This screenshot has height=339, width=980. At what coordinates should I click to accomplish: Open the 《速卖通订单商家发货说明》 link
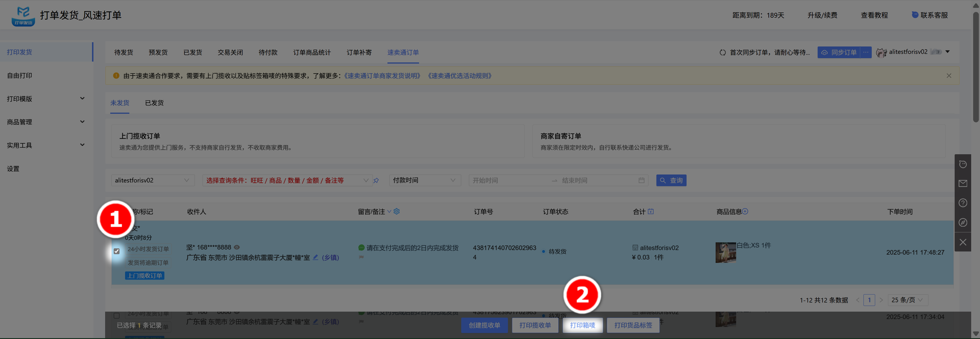382,76
